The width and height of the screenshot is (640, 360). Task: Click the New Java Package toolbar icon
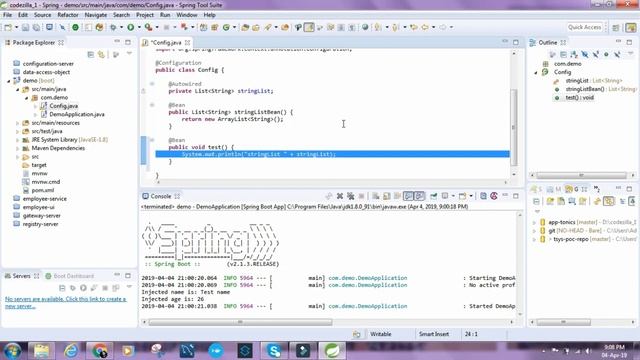coord(215,27)
